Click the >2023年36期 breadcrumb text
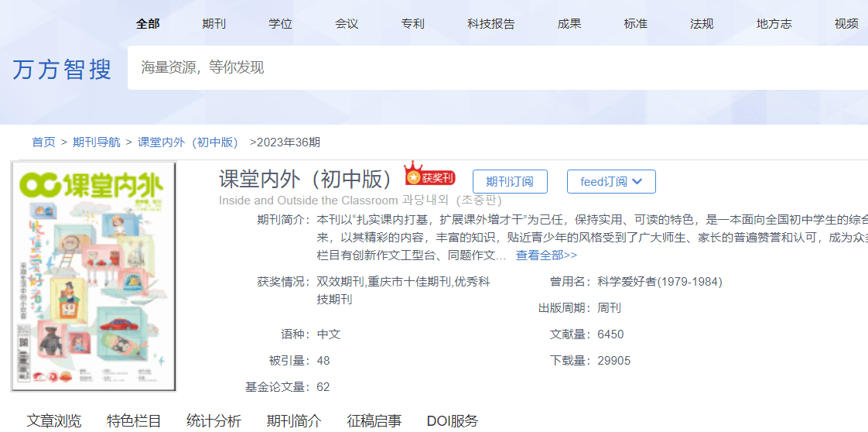 coord(285,142)
